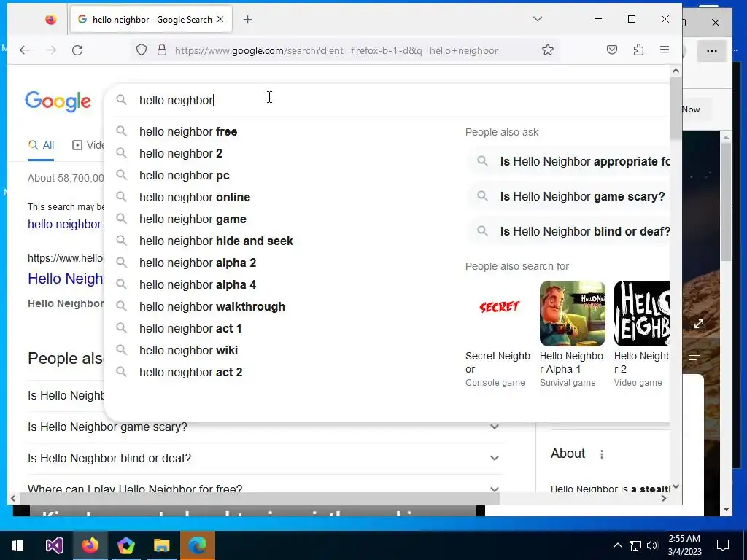Open Secret Neighbor thumbnail
This screenshot has height=560, width=747.
tap(498, 314)
